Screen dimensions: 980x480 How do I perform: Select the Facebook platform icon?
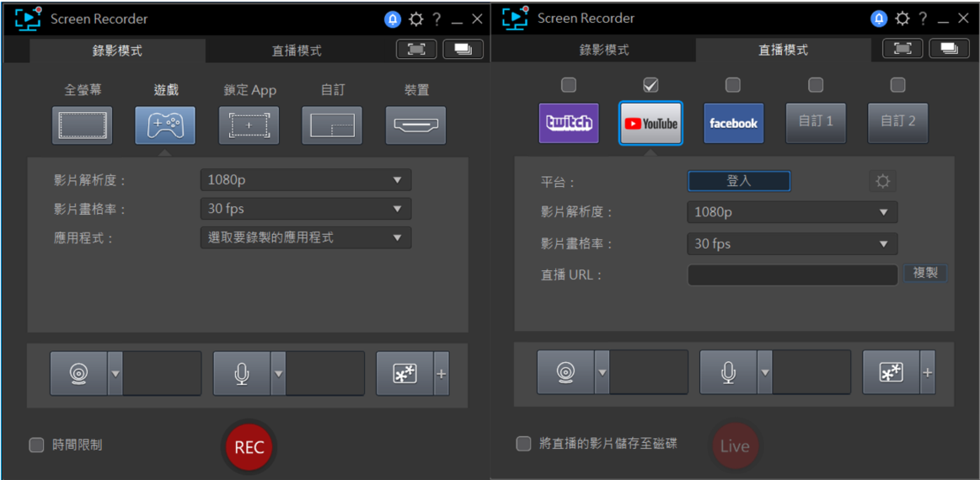pos(734,123)
